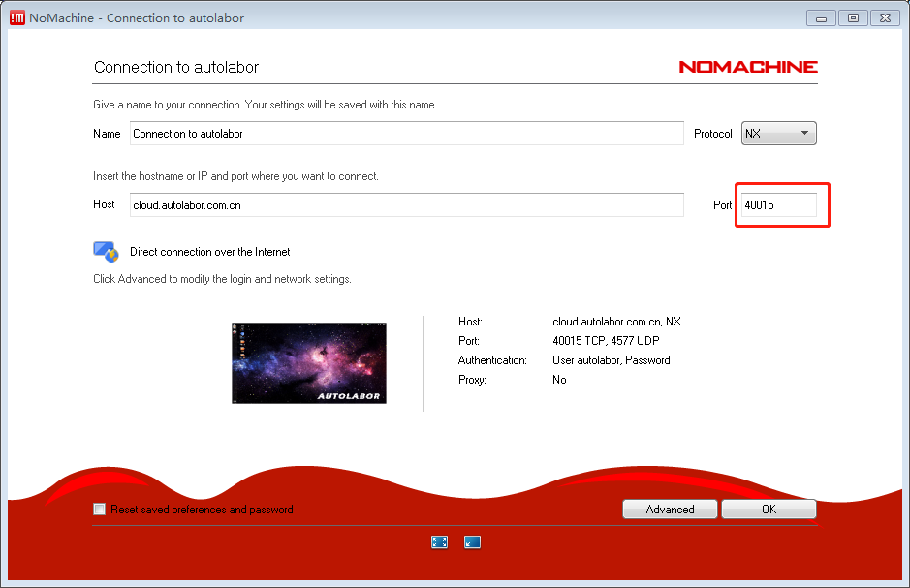
Task: Click into the connection Name field
Action: (x=406, y=134)
